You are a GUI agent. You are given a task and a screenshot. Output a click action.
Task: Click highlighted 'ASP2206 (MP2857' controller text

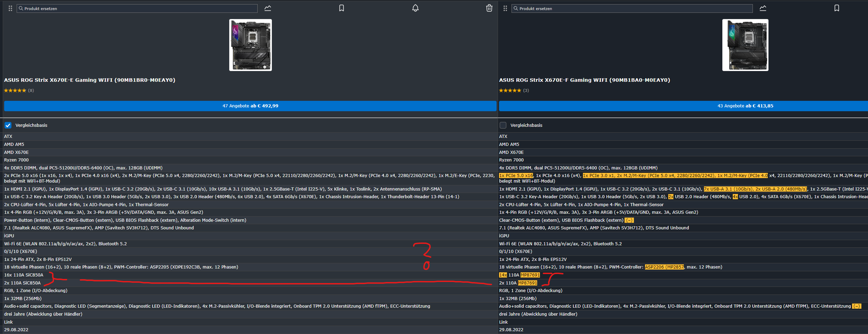[664, 267]
